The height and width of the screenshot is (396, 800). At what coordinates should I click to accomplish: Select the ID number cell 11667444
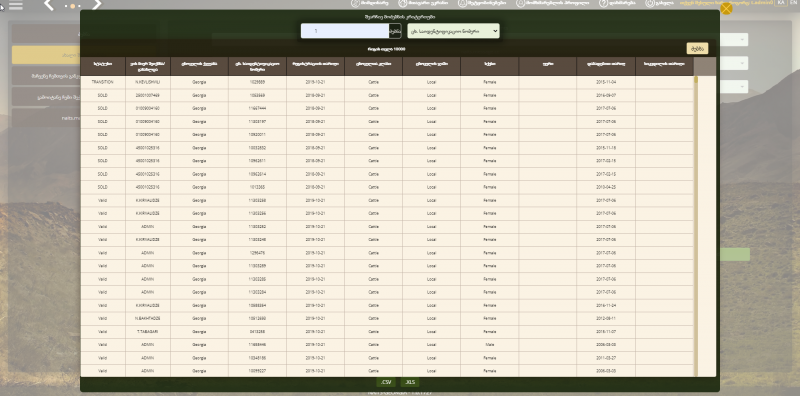[258, 109]
